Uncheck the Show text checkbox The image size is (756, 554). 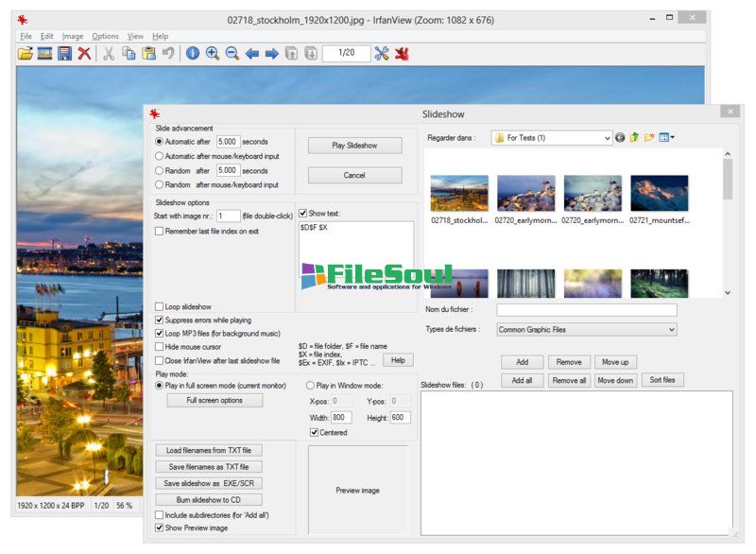point(303,214)
